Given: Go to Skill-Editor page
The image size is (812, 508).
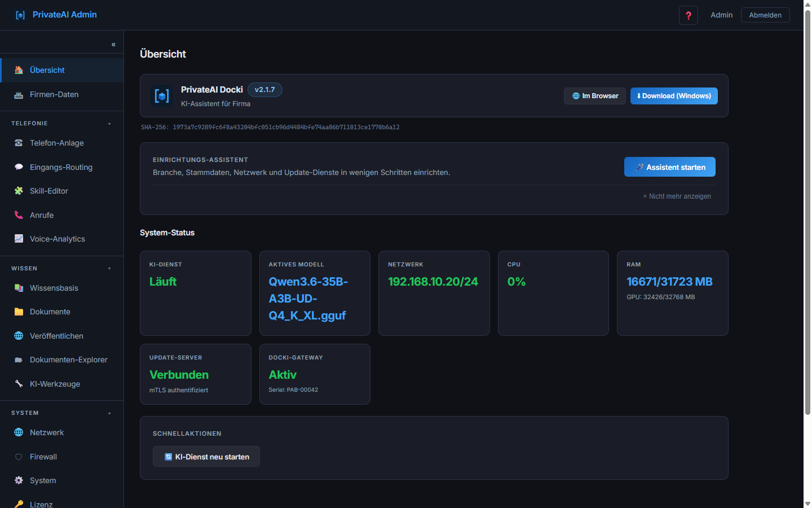Looking at the screenshot, I should coord(62,191).
